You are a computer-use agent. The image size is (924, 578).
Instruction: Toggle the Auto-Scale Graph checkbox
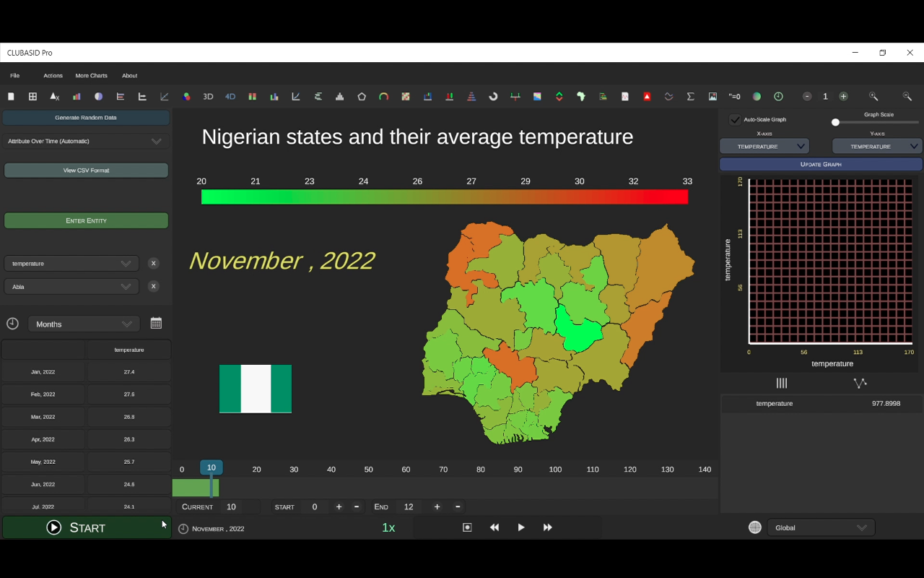pos(735,119)
